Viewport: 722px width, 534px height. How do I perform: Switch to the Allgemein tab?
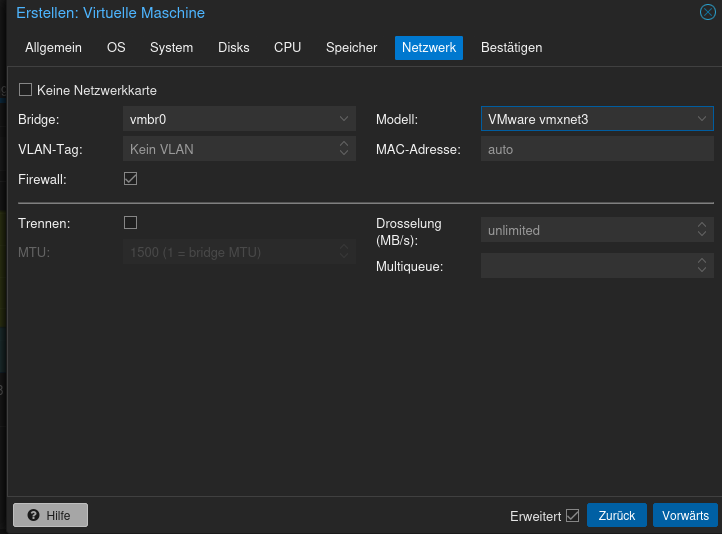pyautogui.click(x=53, y=48)
